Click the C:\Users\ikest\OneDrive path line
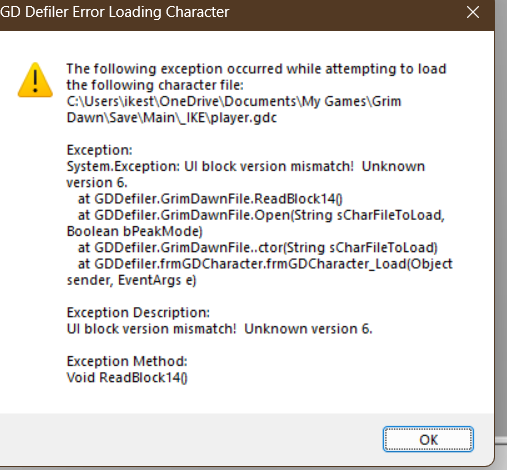Screen dimensions: 507x470 point(234,101)
